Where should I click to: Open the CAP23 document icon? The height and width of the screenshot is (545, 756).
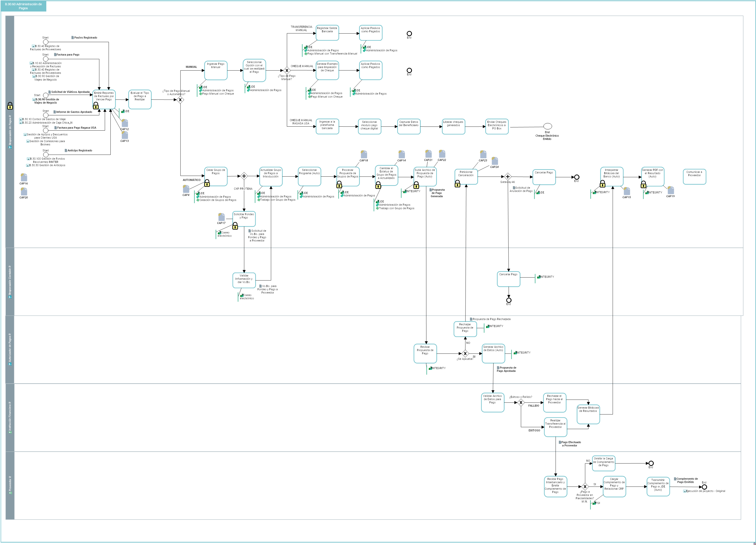tap(483, 154)
